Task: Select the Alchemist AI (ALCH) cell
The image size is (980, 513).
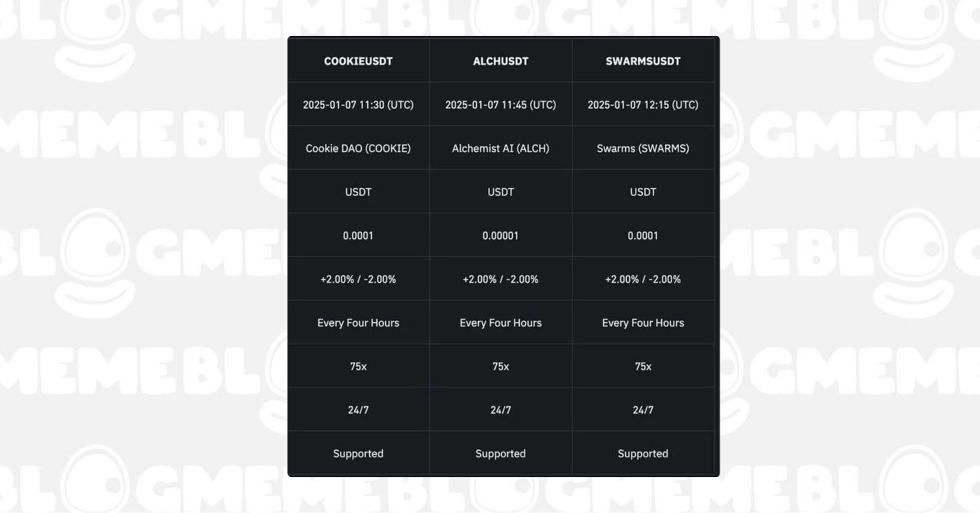Action: point(501,149)
